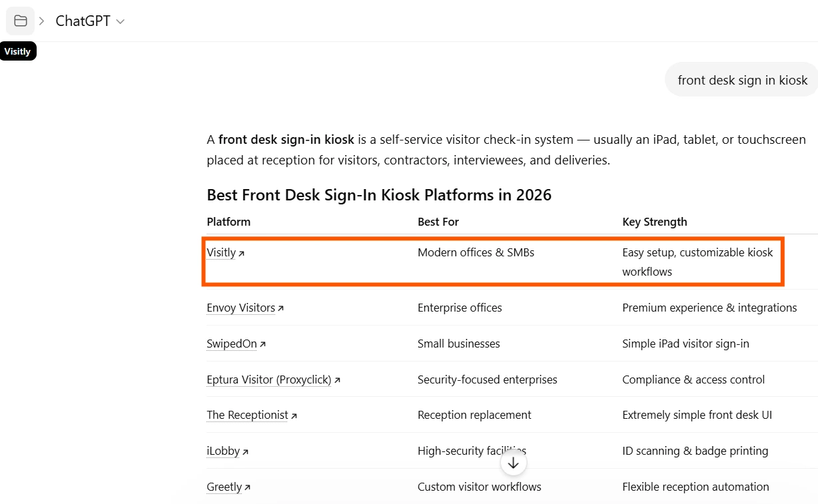The image size is (818, 504).
Task: Click the 'Best For' column header
Action: click(x=438, y=222)
